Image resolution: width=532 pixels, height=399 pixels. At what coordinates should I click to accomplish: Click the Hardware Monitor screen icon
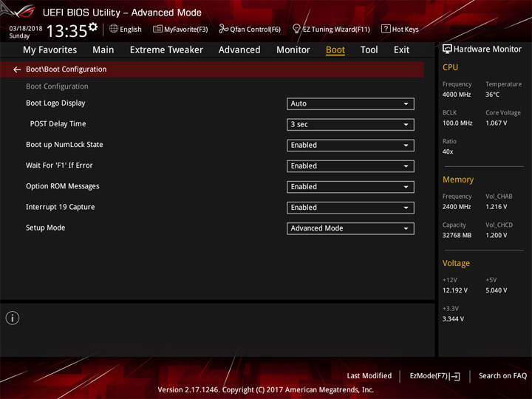pos(447,50)
